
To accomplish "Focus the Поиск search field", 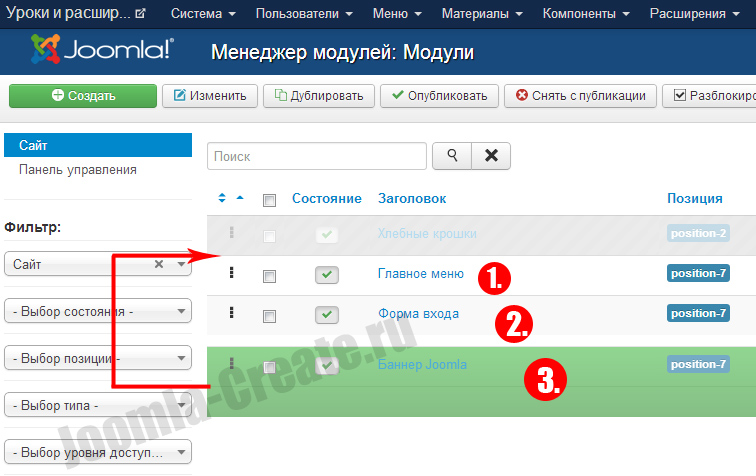I will [x=316, y=156].
